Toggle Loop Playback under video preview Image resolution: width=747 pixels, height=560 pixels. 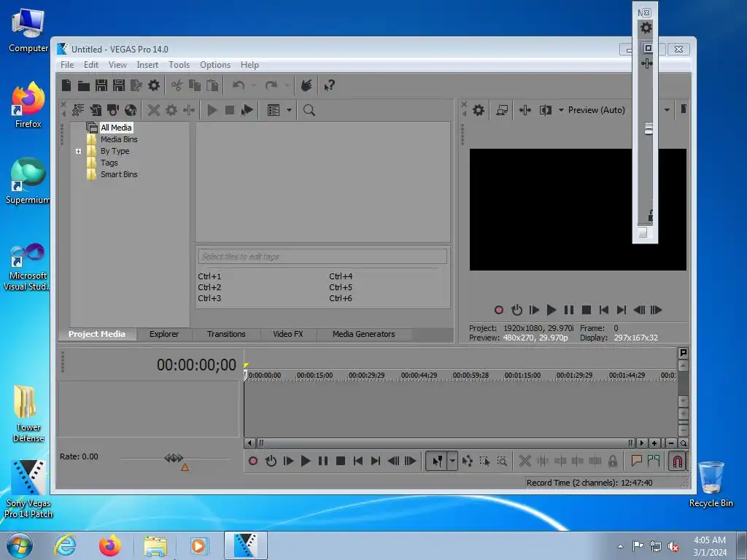[516, 310]
